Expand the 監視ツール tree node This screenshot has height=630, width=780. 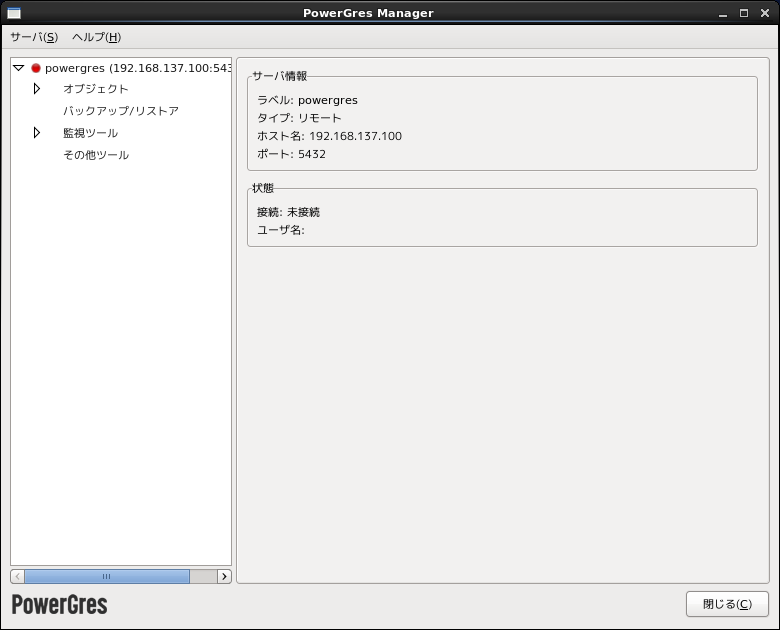point(37,132)
